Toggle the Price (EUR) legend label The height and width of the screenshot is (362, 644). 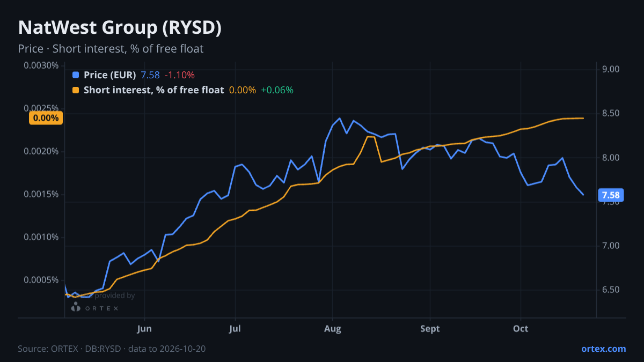click(x=110, y=75)
